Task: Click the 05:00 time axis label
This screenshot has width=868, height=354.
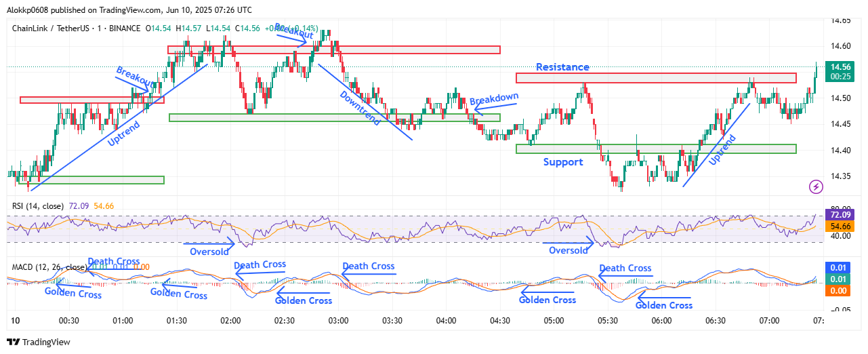Action: [x=554, y=321]
